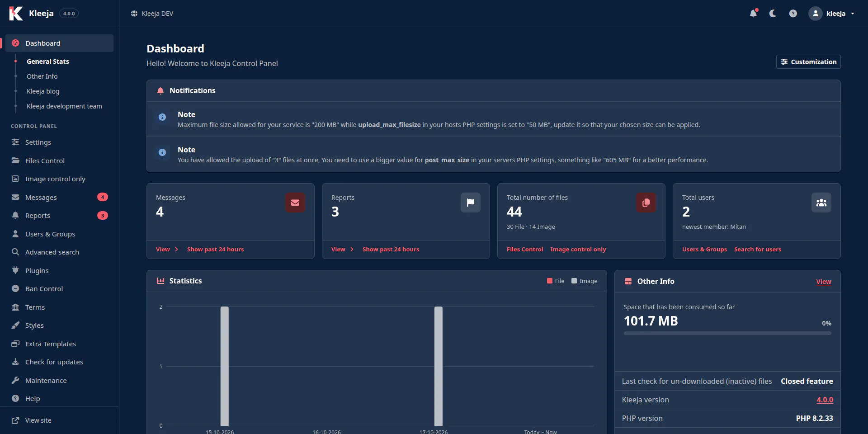Toggle the File legend swatch in Statistics
This screenshot has width=868, height=434.
coord(550,281)
